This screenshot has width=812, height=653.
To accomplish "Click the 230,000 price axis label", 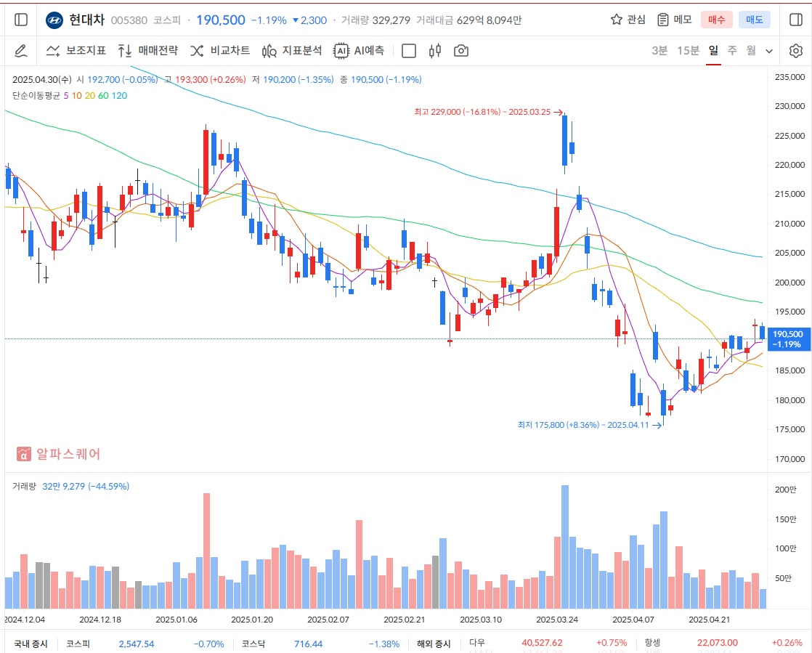I will point(789,106).
